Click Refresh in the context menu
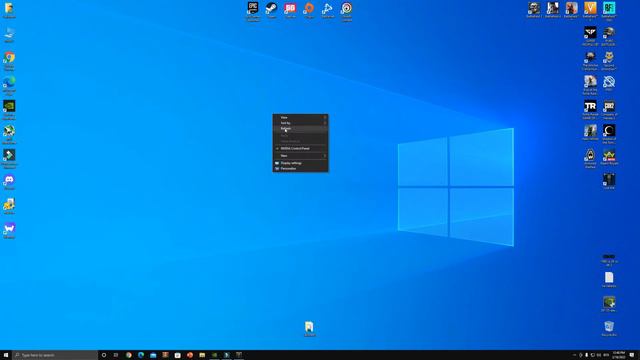 click(x=300, y=129)
